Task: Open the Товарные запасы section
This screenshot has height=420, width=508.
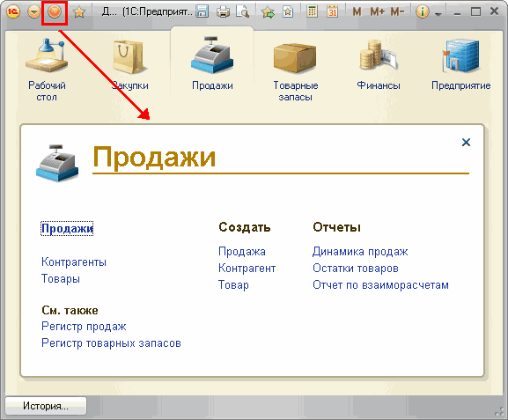Action: 296,71
